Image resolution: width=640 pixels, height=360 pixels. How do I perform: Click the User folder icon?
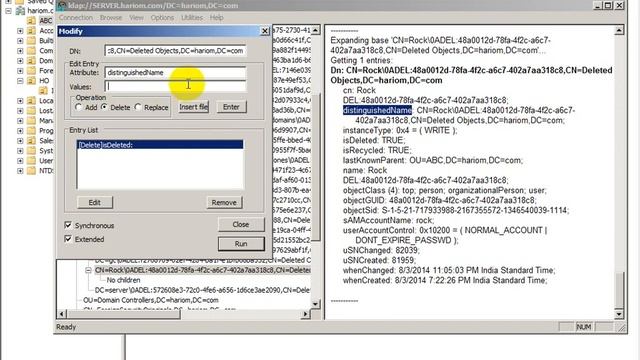31,160
